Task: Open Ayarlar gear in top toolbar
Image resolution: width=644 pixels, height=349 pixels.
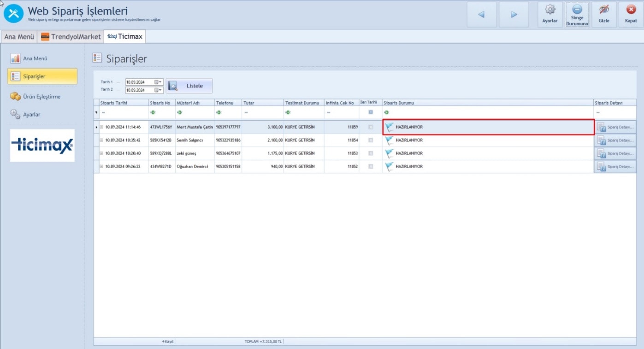Action: (550, 15)
